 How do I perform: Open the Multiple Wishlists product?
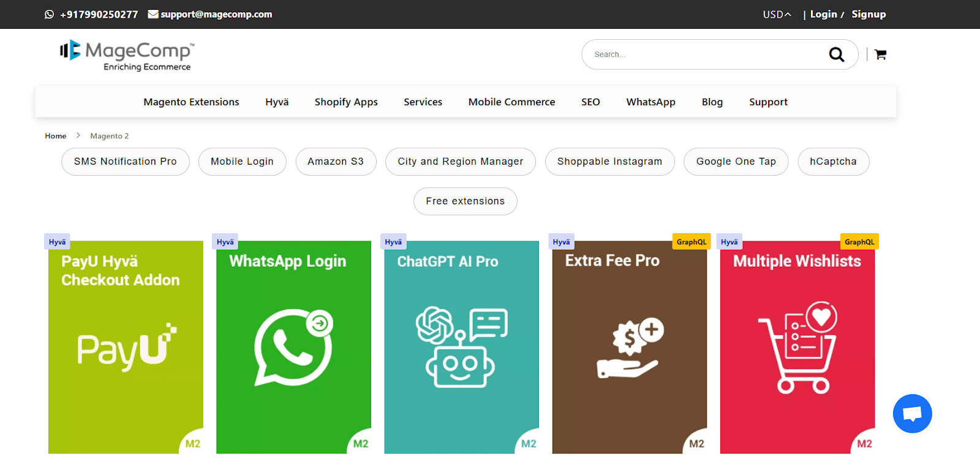tap(797, 347)
